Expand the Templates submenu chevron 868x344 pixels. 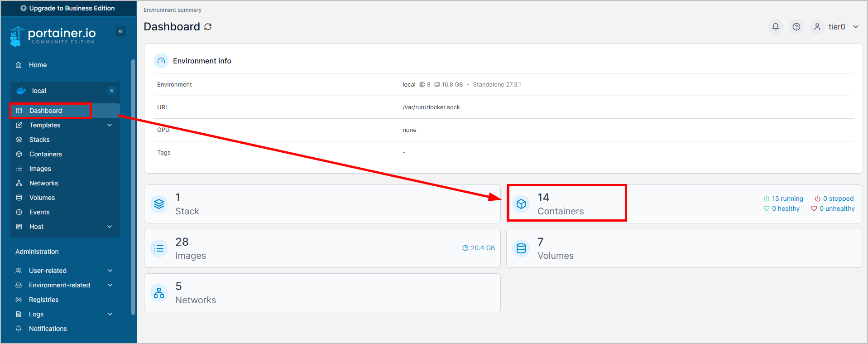[110, 125]
